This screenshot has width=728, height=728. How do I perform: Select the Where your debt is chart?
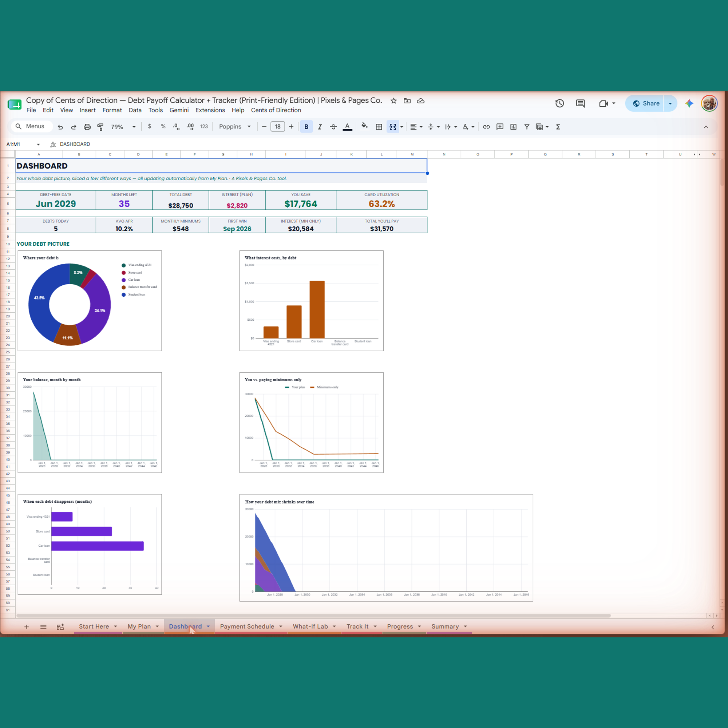pyautogui.click(x=90, y=301)
